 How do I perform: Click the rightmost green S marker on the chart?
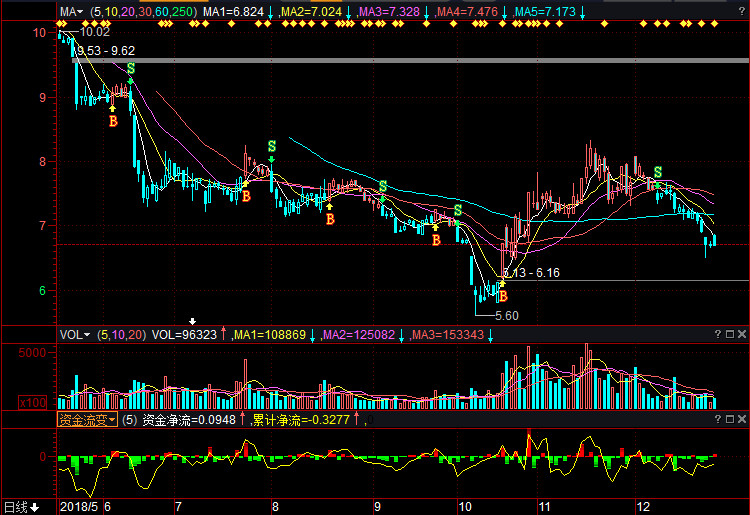tap(657, 172)
